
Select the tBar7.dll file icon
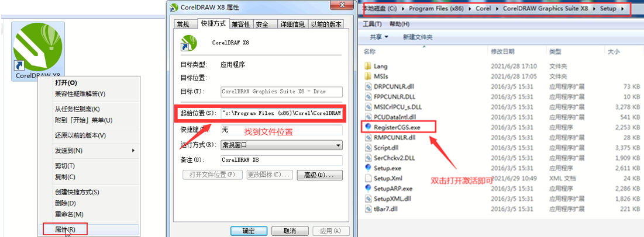tap(367, 209)
